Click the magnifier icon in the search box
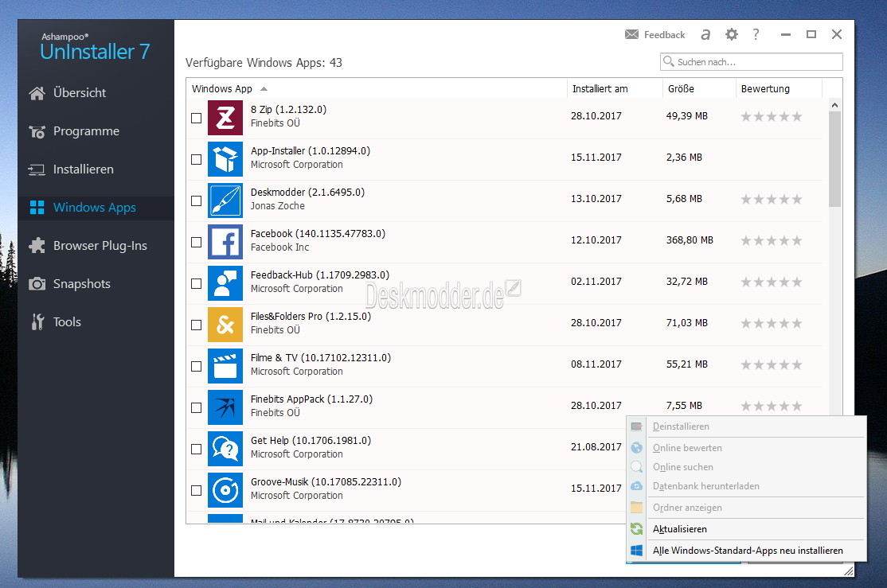The height and width of the screenshot is (588, 887). pyautogui.click(x=669, y=61)
